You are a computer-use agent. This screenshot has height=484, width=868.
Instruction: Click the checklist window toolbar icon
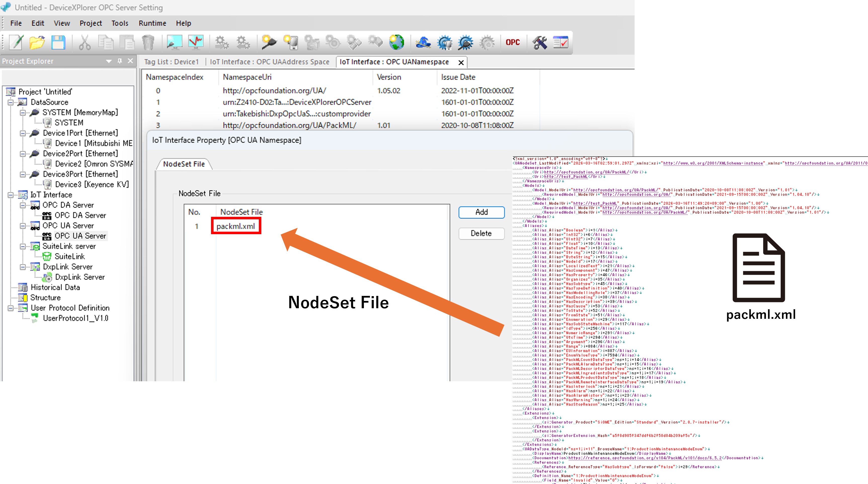(561, 43)
